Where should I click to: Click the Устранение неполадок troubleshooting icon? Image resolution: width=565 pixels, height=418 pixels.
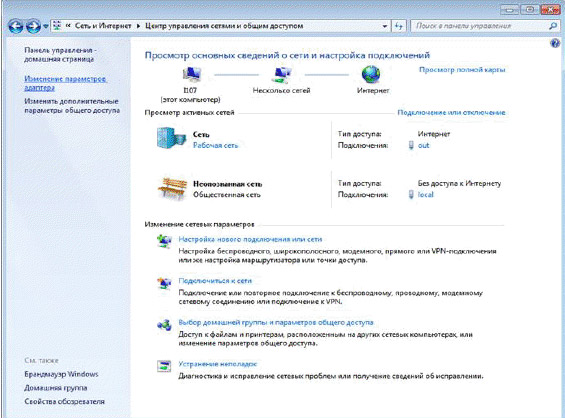tap(164, 366)
